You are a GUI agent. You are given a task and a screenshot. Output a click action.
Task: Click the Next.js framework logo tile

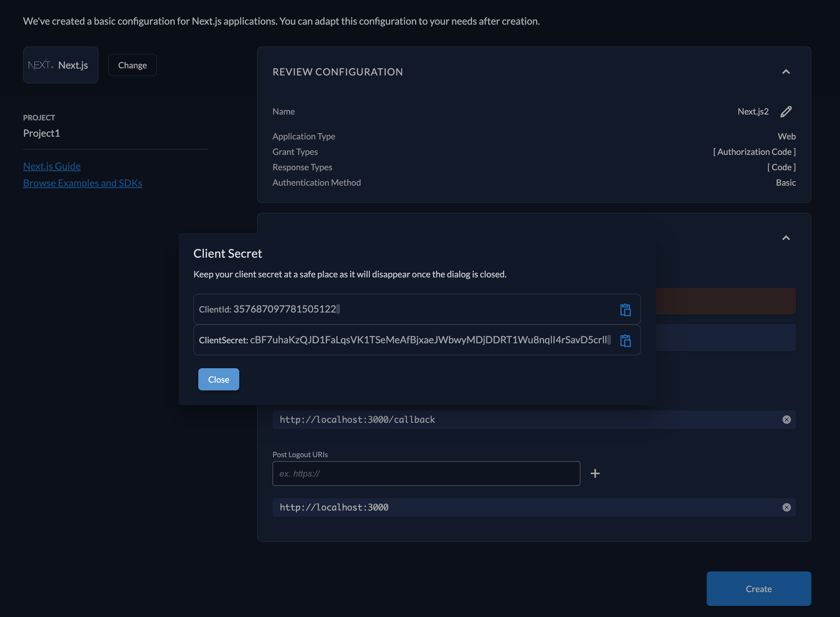(61, 65)
